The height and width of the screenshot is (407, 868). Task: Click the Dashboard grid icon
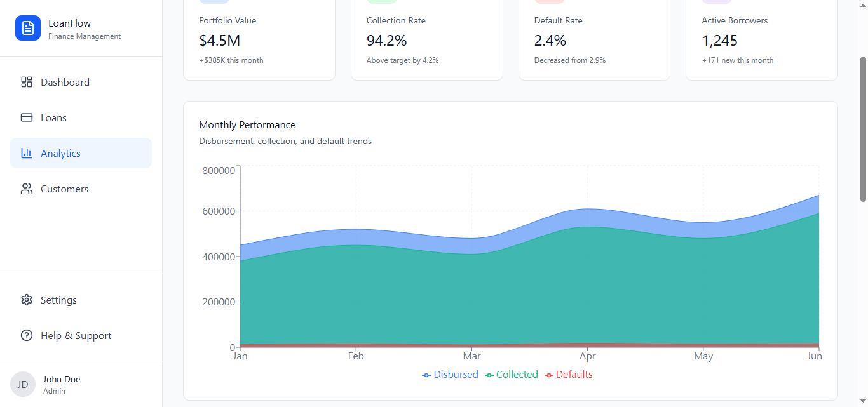point(27,82)
